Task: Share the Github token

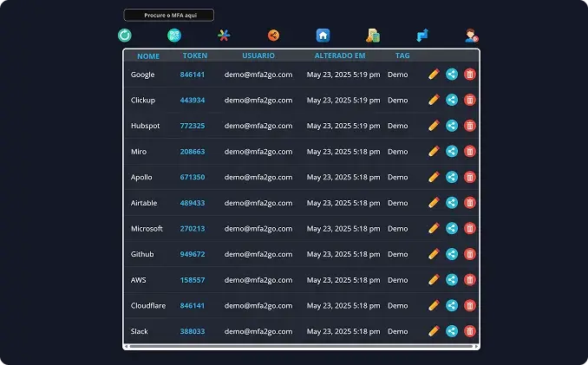Action: pyautogui.click(x=452, y=254)
